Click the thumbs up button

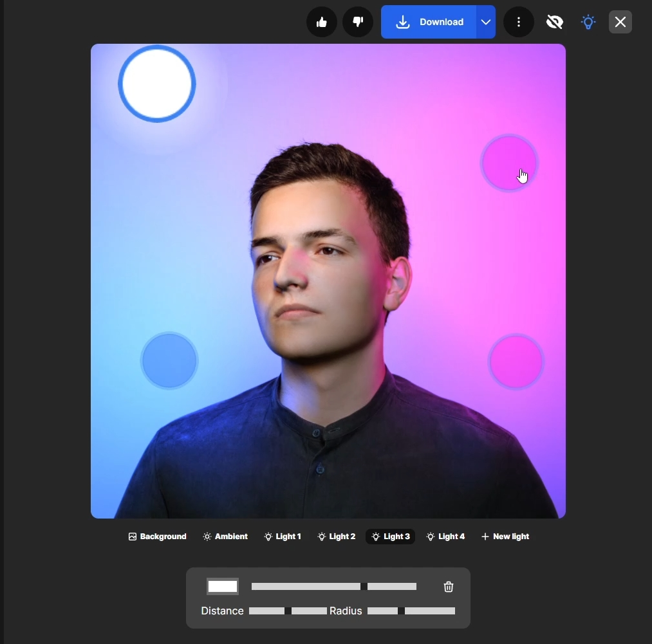pyautogui.click(x=321, y=22)
